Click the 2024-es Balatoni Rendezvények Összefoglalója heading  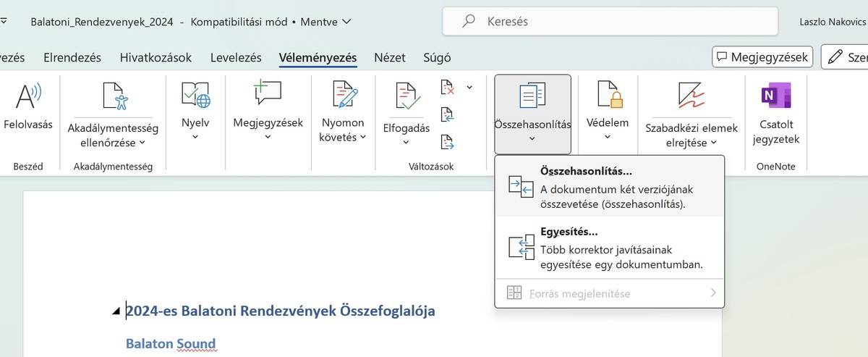pos(281,311)
